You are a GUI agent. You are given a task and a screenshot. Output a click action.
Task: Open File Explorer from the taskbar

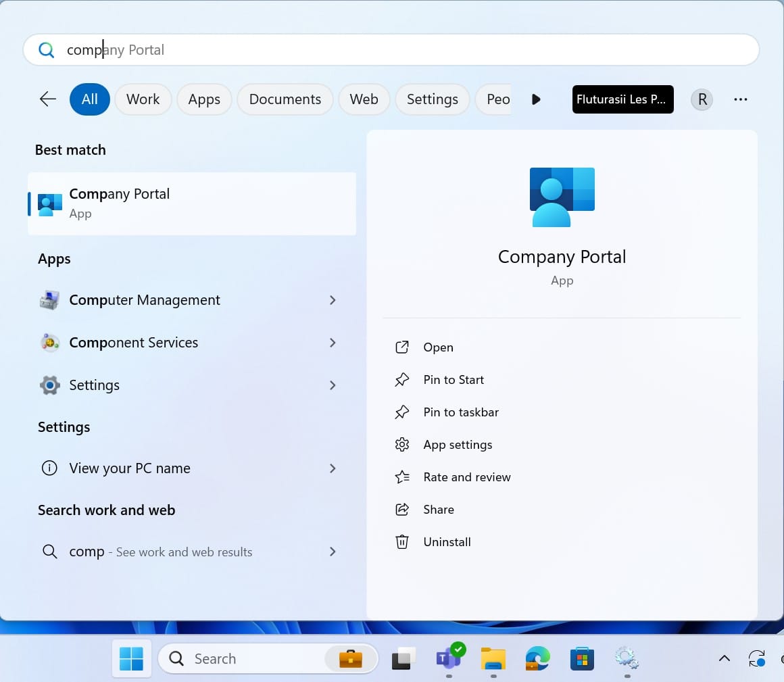(x=493, y=658)
